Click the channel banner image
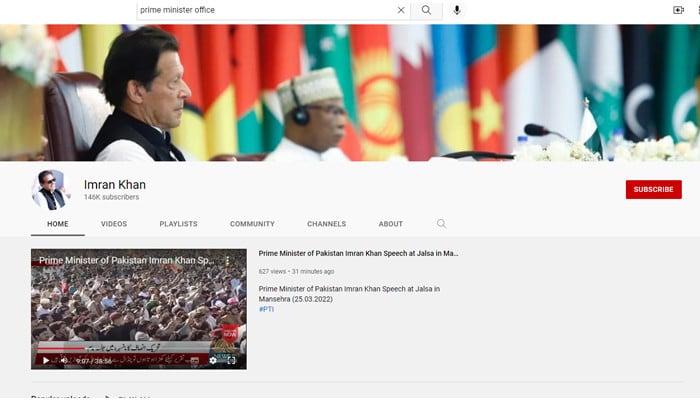This screenshot has width=700, height=400. tap(350, 92)
